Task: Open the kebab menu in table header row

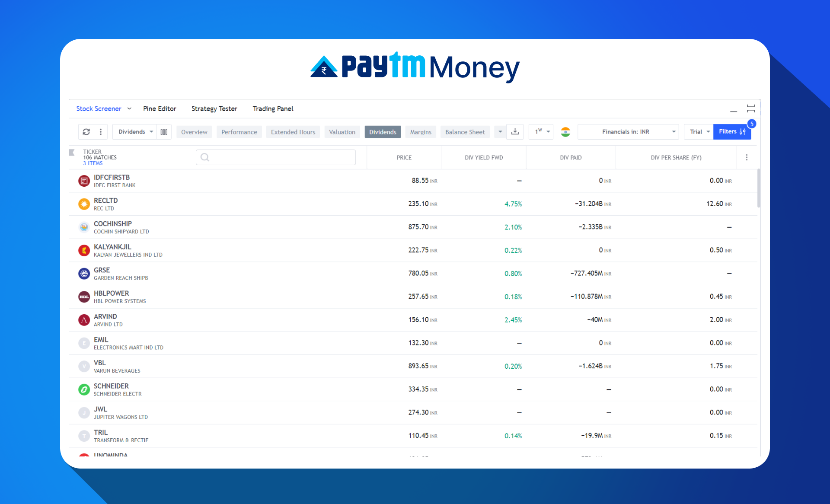Action: point(747,157)
